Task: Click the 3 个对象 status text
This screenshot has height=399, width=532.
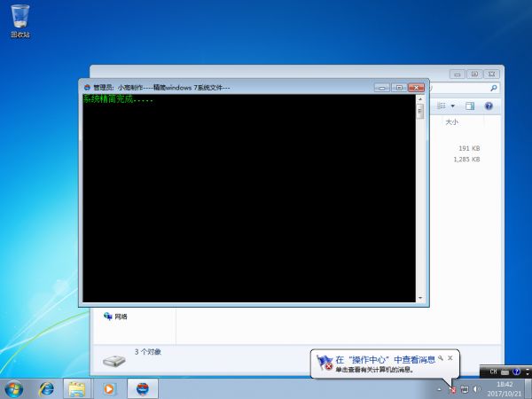Action: point(147,352)
